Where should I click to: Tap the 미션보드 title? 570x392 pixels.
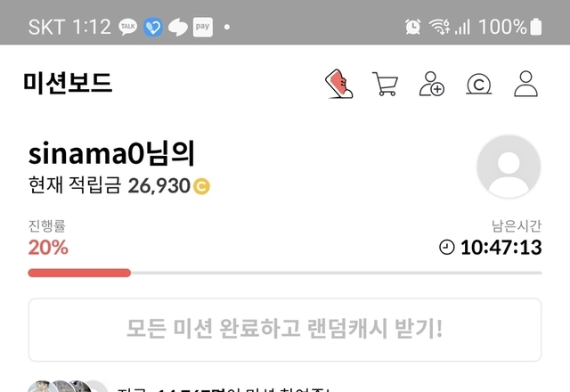(x=68, y=83)
